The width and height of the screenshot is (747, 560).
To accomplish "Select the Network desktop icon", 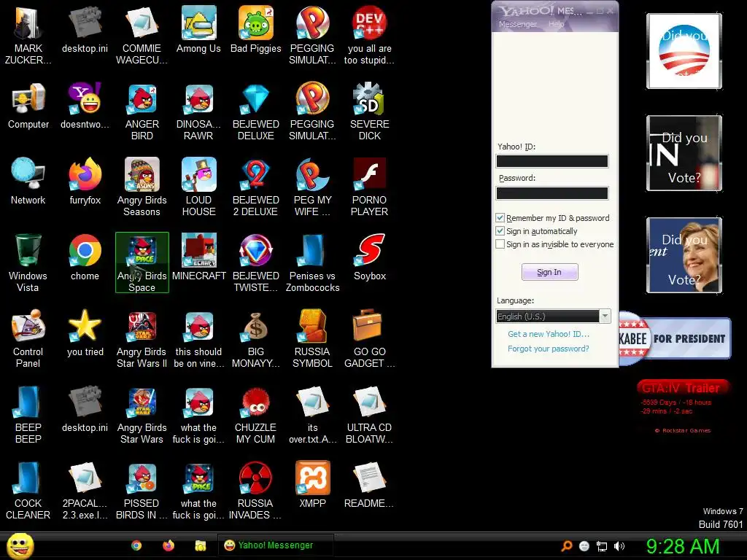I will pos(28,182).
